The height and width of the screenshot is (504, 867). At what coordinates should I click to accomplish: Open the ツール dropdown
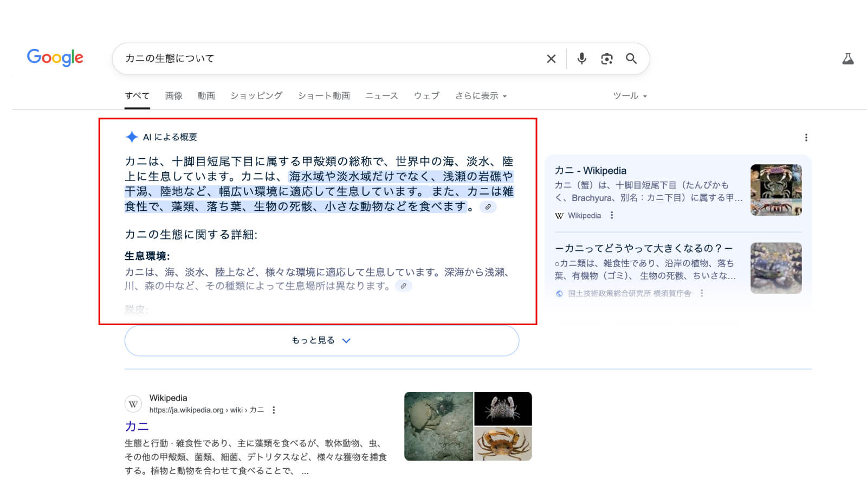click(630, 96)
